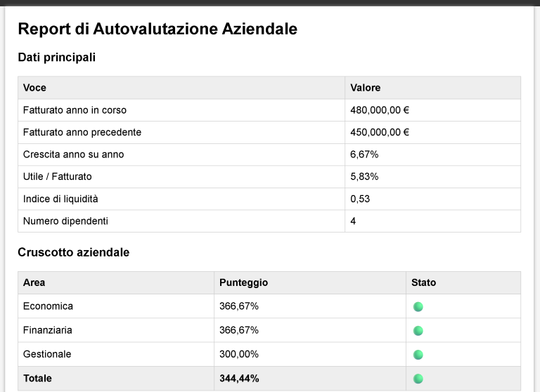This screenshot has width=540, height=392.
Task: Click the Cruscotto aziendale section heading
Action: coord(73,252)
